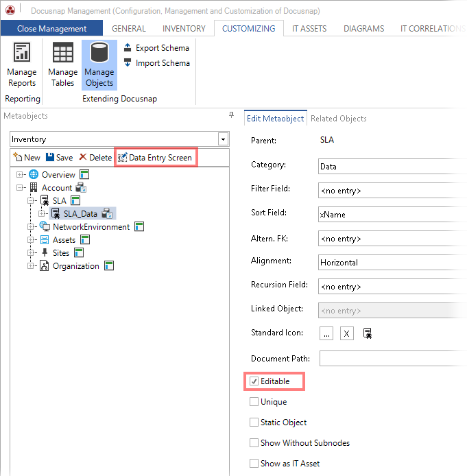Click view icon next to Assets
This screenshot has height=476, width=467.
pos(85,239)
